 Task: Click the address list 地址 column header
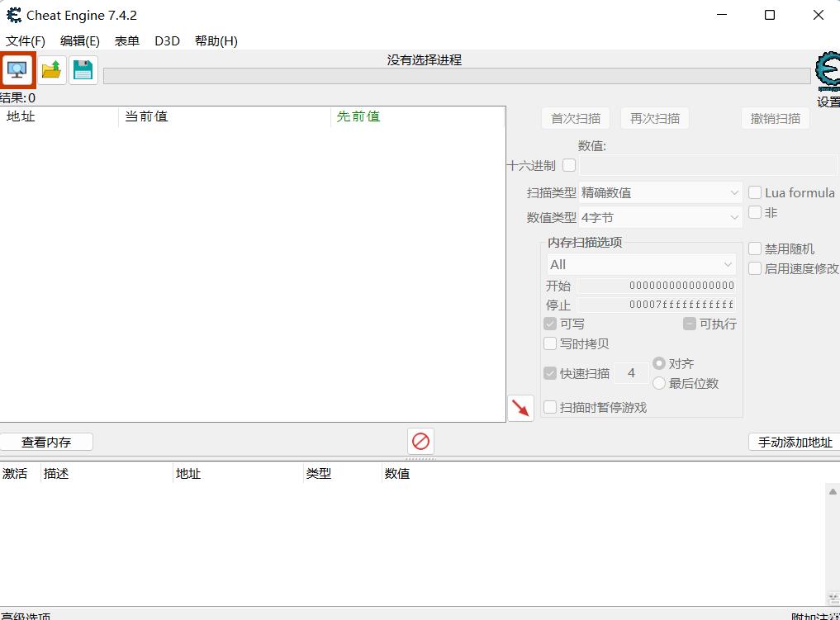[239, 473]
